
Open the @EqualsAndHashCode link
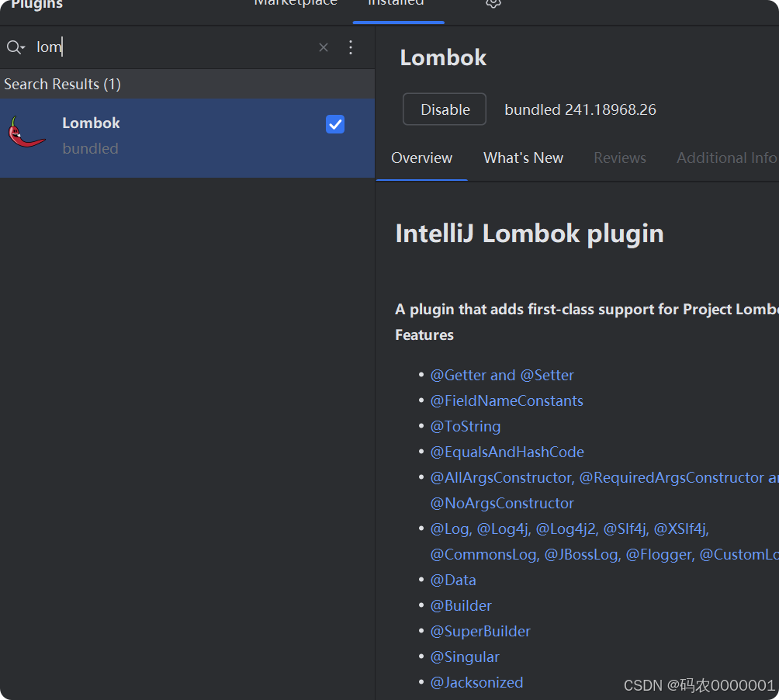pyautogui.click(x=507, y=452)
